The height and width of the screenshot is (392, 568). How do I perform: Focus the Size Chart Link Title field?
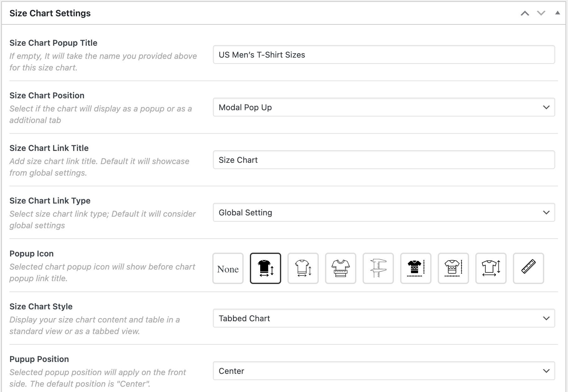(x=384, y=160)
